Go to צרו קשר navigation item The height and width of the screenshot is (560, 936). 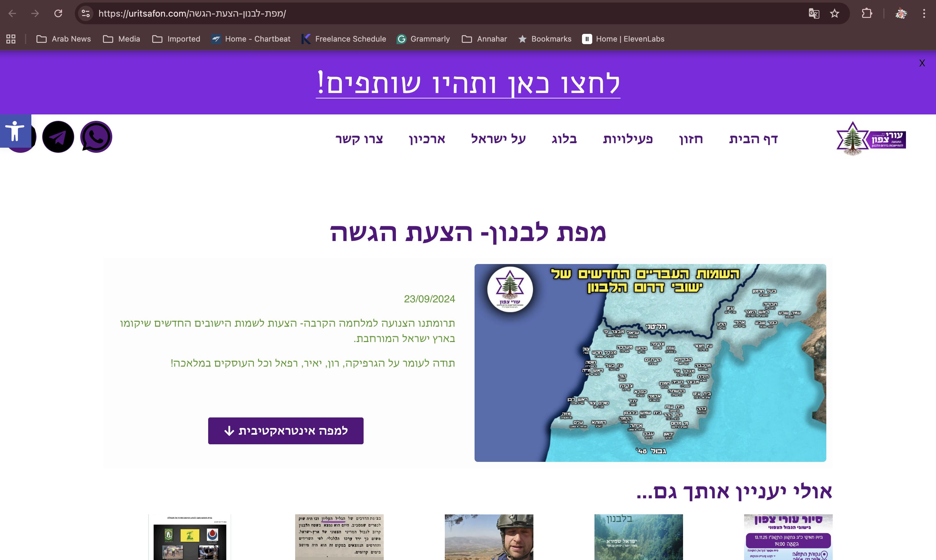click(359, 138)
